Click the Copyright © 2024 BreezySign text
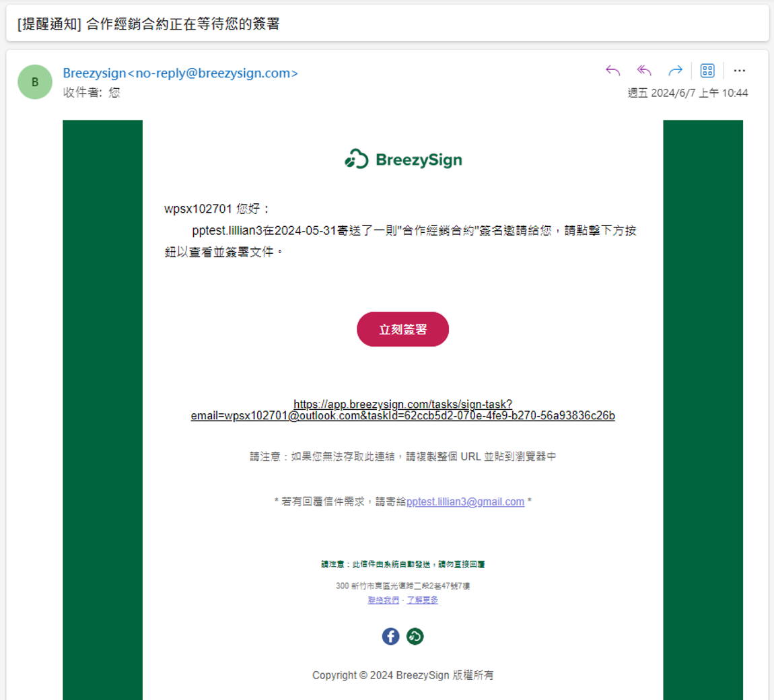 pos(402,675)
